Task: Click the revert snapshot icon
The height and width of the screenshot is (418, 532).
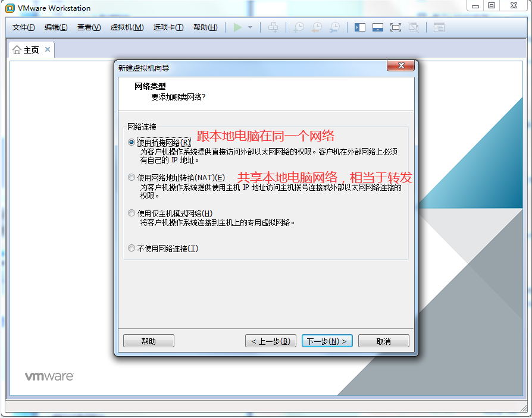Action: point(317,27)
